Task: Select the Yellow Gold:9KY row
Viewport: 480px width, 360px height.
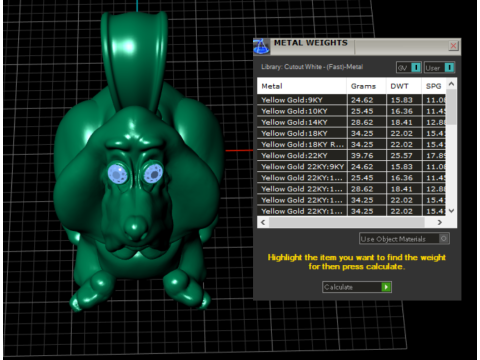Action: (351, 100)
